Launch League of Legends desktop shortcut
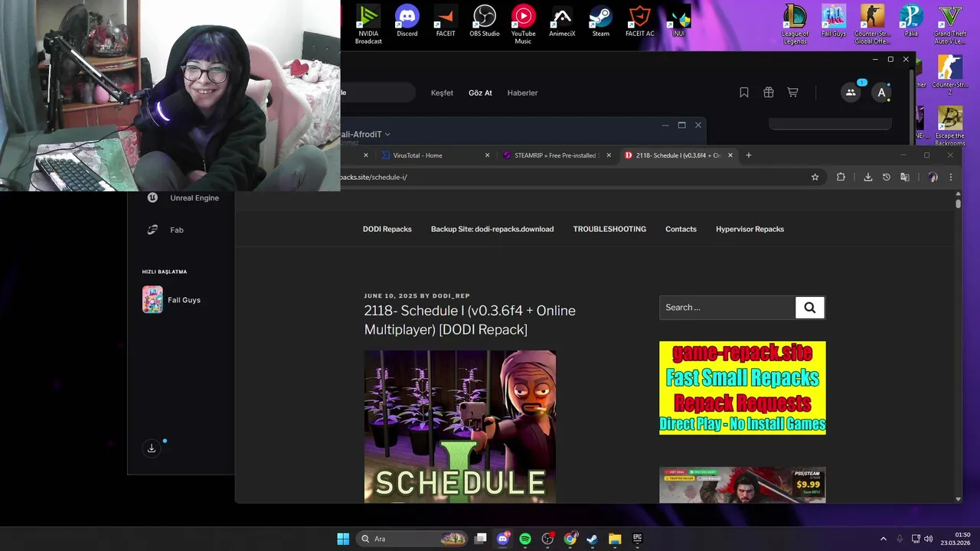This screenshot has width=980, height=551. pyautogui.click(x=795, y=24)
